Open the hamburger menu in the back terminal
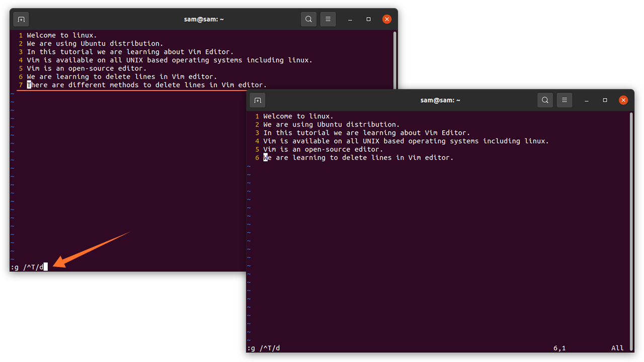This screenshot has height=362, width=644. (x=328, y=20)
